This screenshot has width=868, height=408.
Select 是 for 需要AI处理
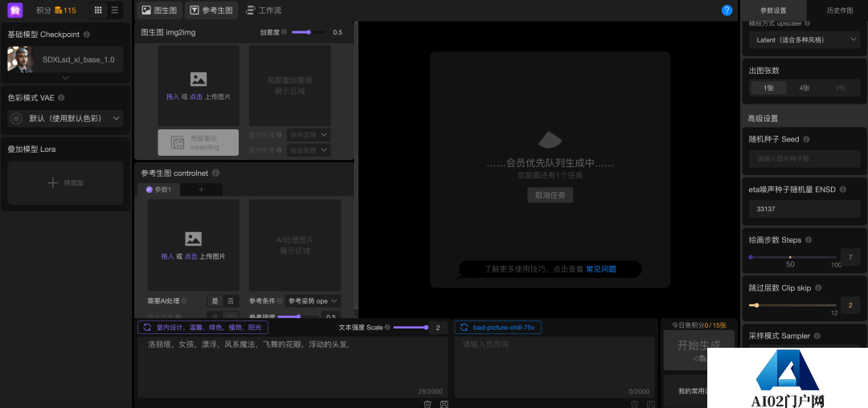[x=215, y=301]
